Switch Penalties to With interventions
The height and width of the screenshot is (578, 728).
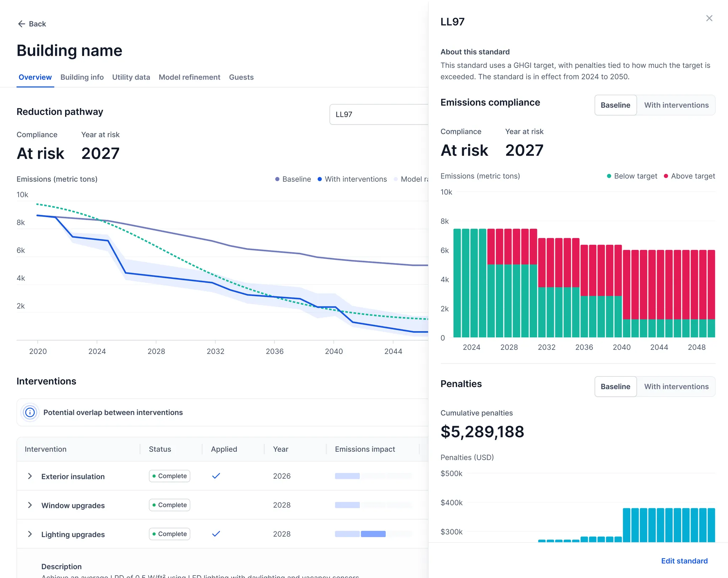676,387
